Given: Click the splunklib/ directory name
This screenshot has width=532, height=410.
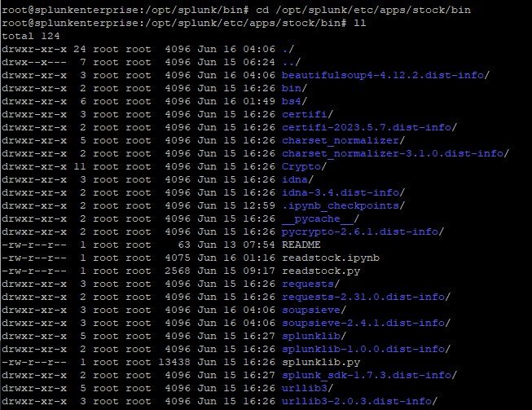Looking at the screenshot, I should 314,337.
